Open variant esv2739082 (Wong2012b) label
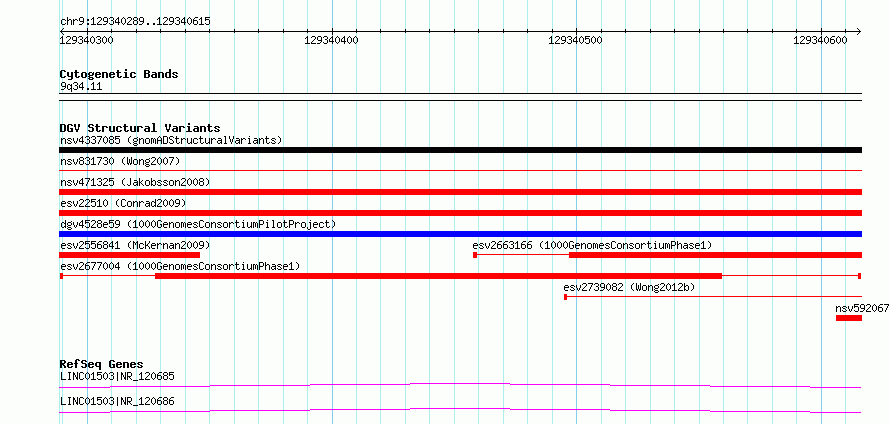 [x=629, y=288]
